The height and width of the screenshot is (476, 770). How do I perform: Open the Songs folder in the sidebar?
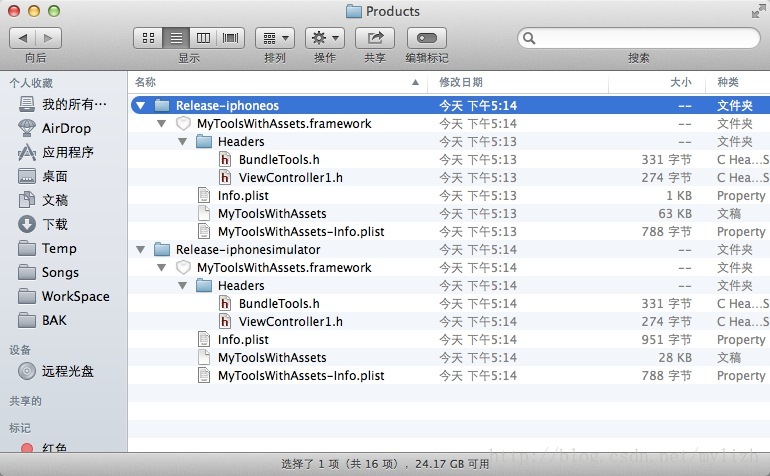pos(48,272)
